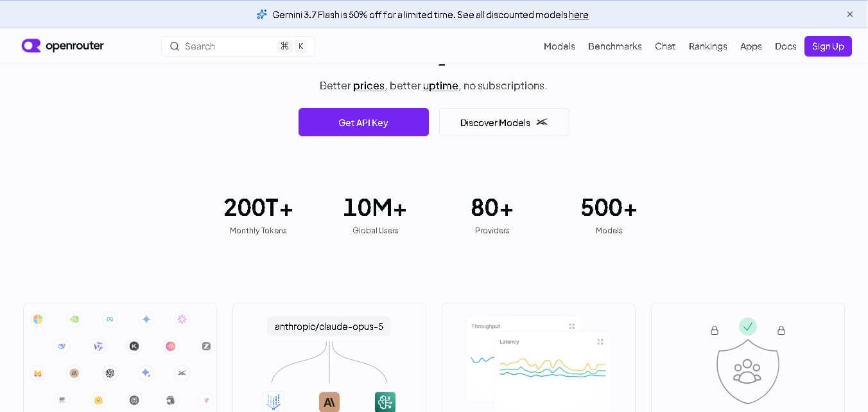Click the black Kimi K icon
Screen dimensions: 868x412
[x=134, y=346]
